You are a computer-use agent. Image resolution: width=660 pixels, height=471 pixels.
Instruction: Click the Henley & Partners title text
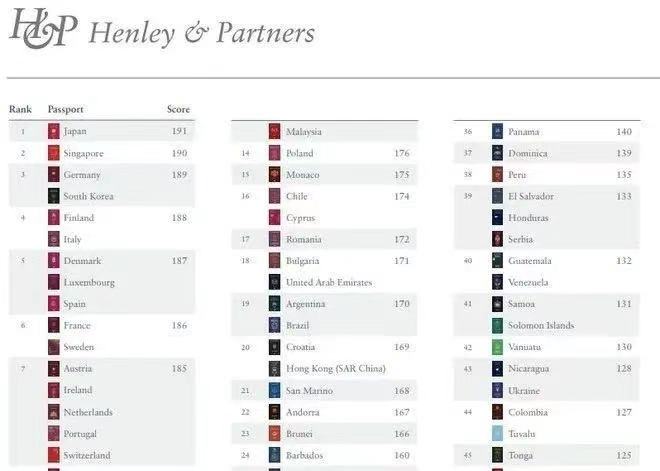202,33
